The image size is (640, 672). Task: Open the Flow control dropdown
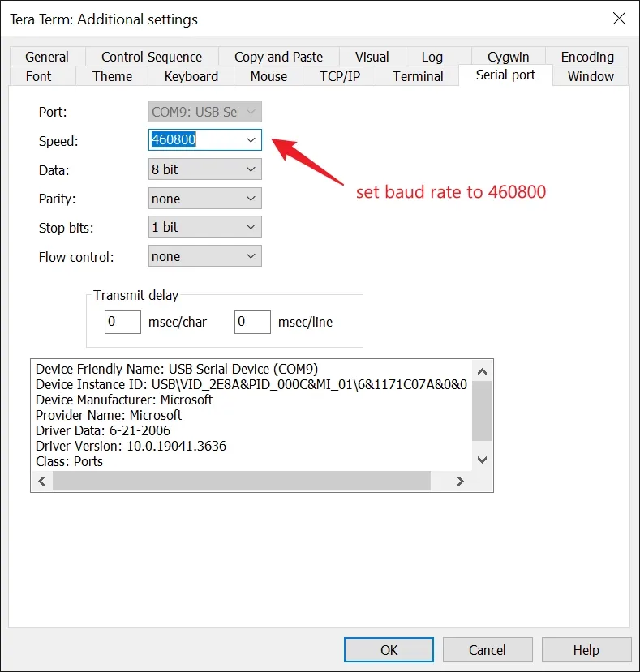pyautogui.click(x=205, y=256)
